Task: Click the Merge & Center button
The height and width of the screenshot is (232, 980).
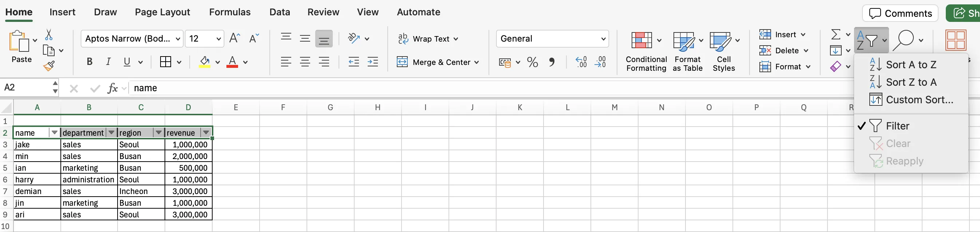Action: (438, 62)
